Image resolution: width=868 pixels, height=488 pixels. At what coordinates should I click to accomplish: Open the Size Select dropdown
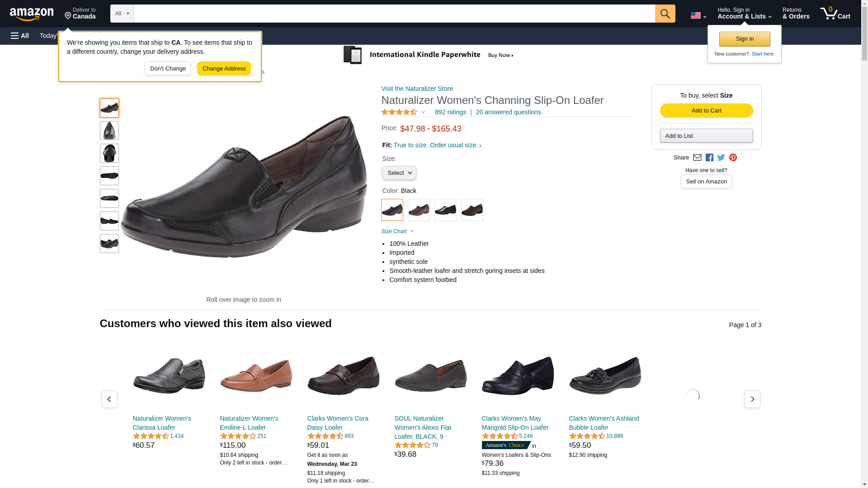tap(399, 173)
